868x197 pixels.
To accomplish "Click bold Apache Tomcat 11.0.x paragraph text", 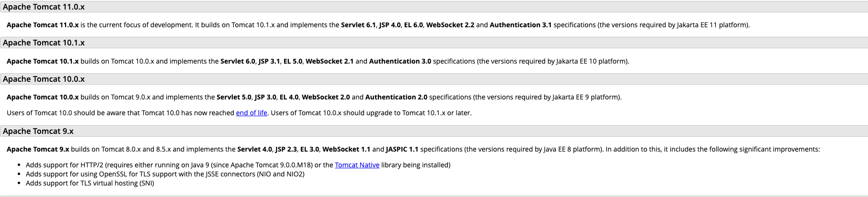I will click(x=43, y=25).
